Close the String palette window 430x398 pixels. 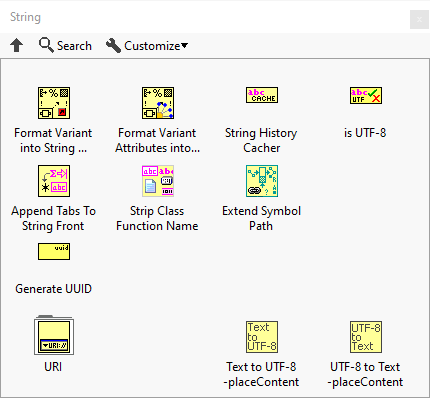pos(419,20)
